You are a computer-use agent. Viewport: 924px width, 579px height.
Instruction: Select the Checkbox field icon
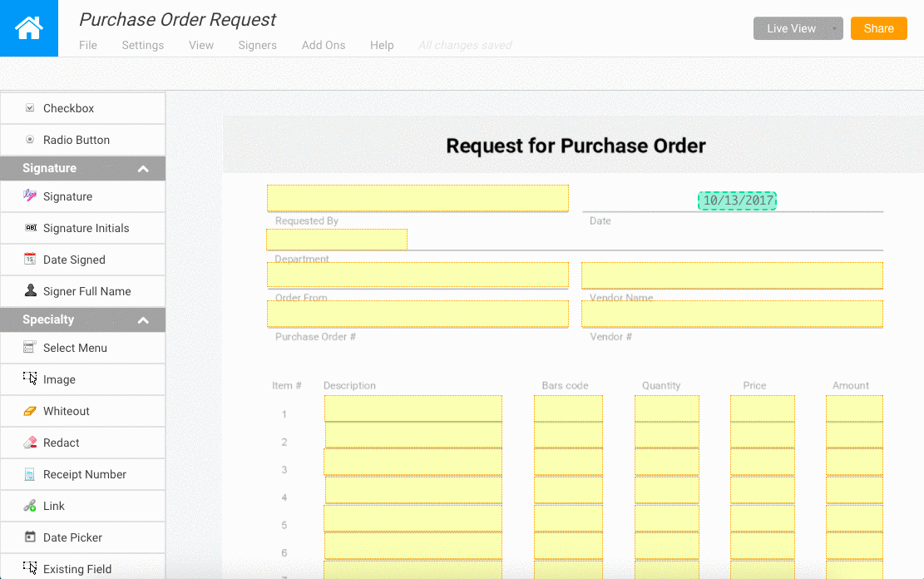(30, 108)
